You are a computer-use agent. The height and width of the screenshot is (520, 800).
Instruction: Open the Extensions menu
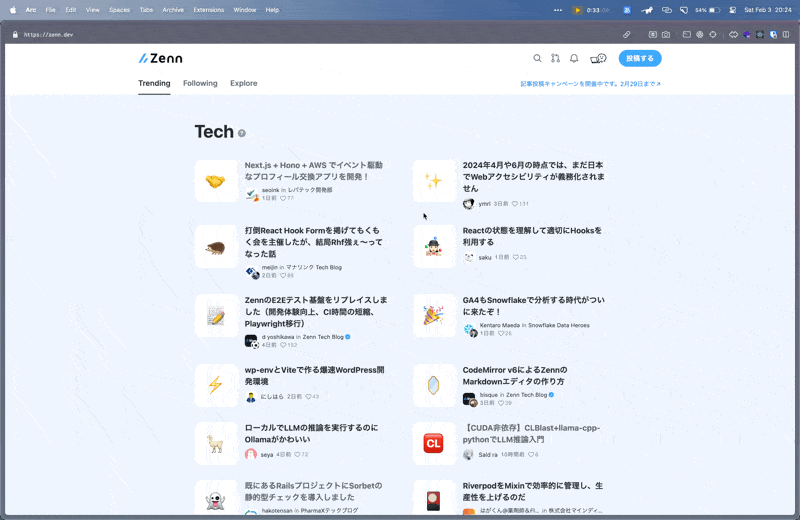pyautogui.click(x=209, y=10)
